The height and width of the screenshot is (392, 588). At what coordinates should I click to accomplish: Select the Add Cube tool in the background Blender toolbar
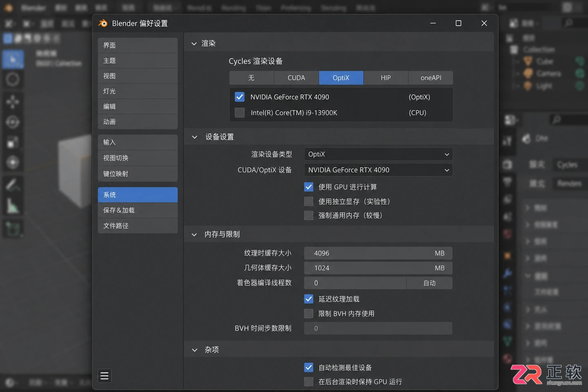coord(13,229)
